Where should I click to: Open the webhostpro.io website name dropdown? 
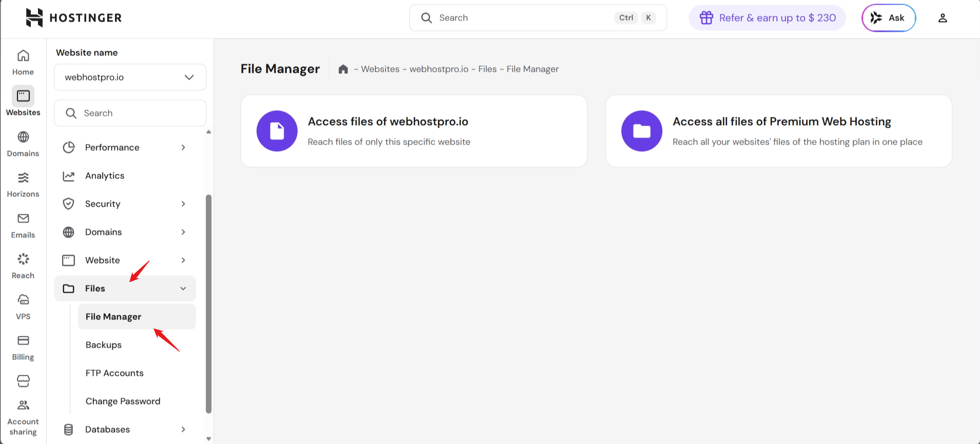130,77
